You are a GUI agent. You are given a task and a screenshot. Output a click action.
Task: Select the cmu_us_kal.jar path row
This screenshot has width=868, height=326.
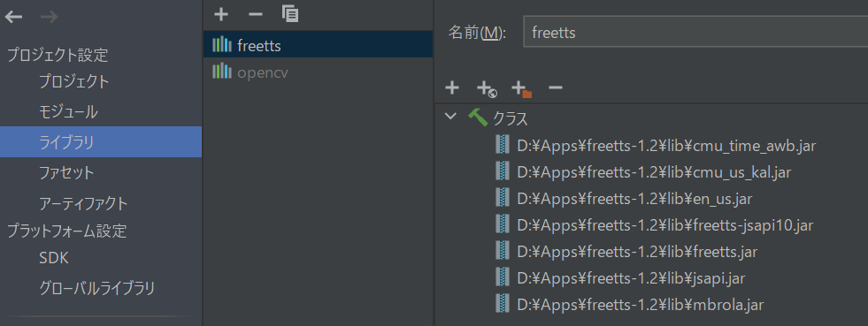(x=654, y=172)
